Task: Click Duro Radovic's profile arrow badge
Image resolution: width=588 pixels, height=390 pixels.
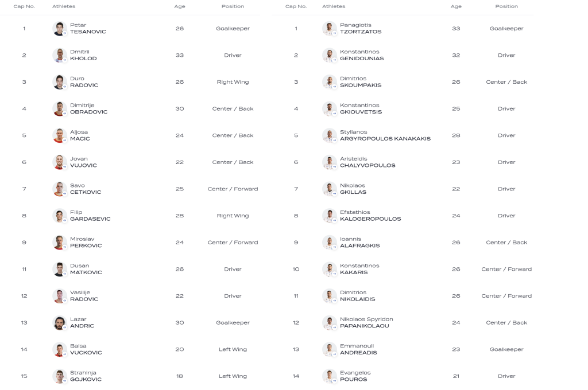Action: click(x=64, y=87)
